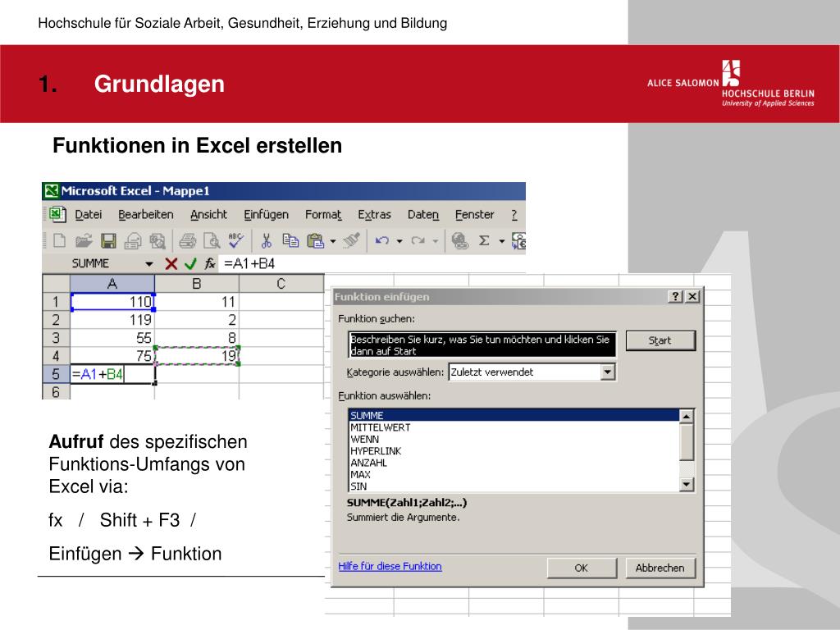
Task: Click the Paste clipboard icon
Action: (316, 241)
